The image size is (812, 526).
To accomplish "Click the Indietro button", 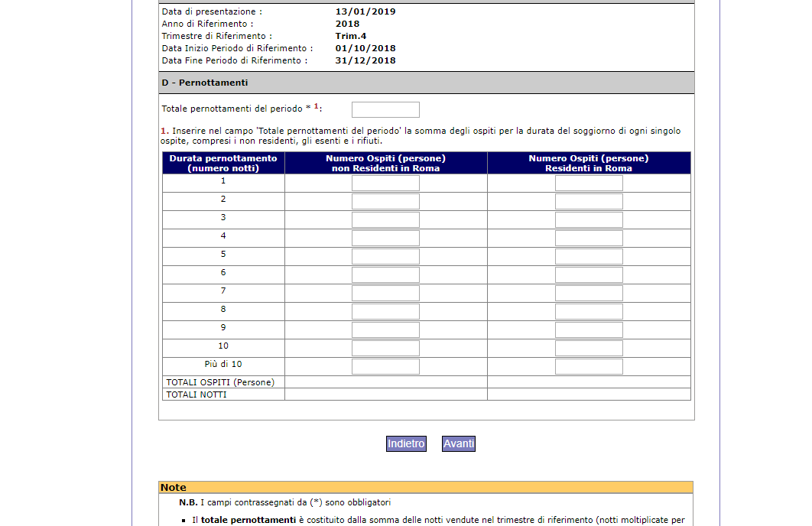I will point(405,444).
